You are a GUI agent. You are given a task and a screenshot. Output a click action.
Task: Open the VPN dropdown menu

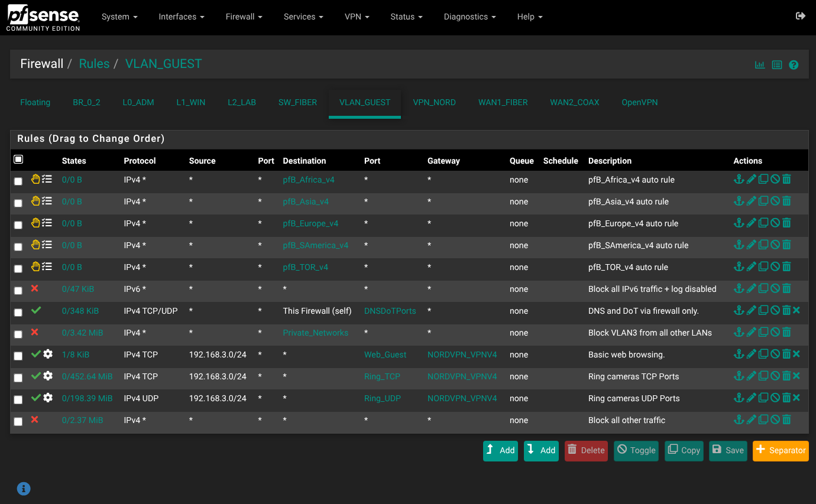click(x=357, y=17)
